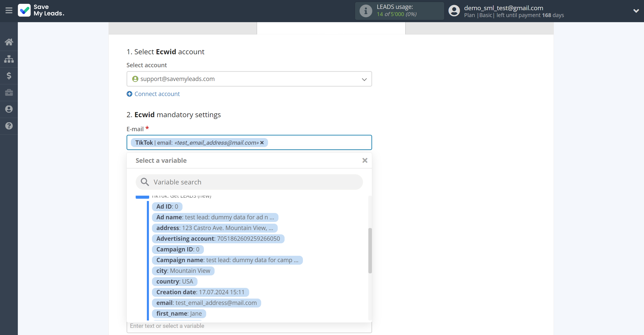Viewport: 644px width, 335px height.
Task: Open the billing dollar sidebar icon
Action: 9,76
